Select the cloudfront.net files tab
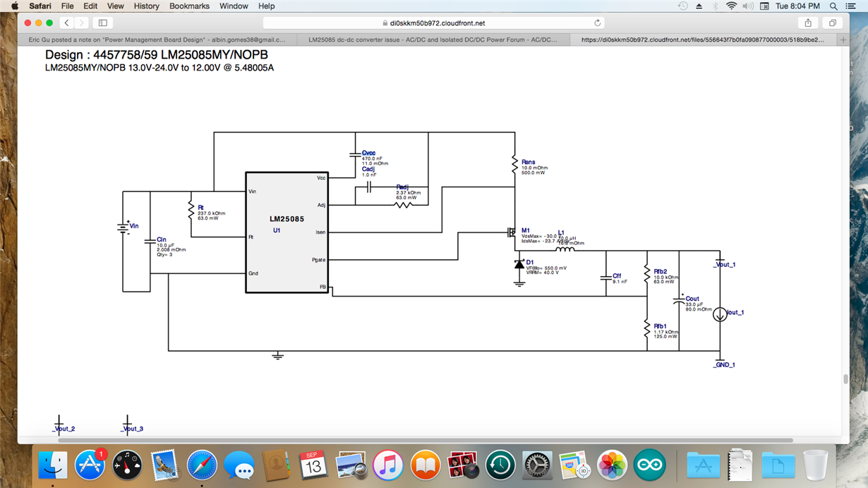 click(x=702, y=40)
